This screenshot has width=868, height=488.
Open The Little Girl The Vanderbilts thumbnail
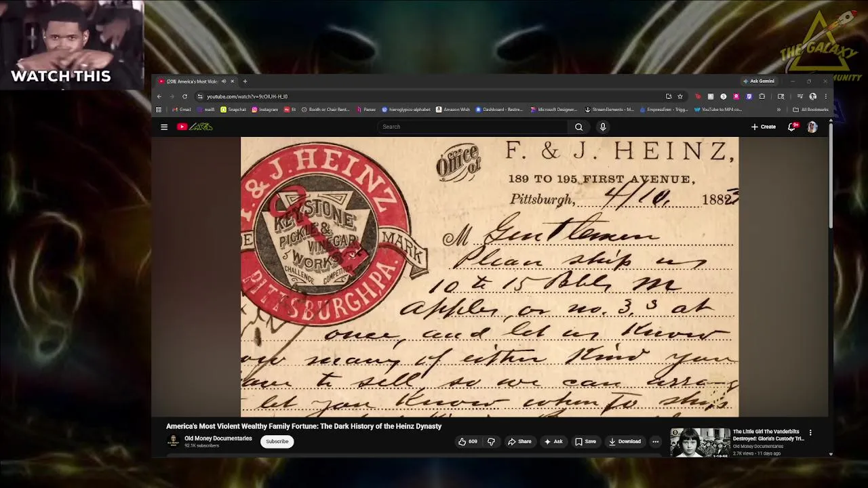pyautogui.click(x=700, y=443)
